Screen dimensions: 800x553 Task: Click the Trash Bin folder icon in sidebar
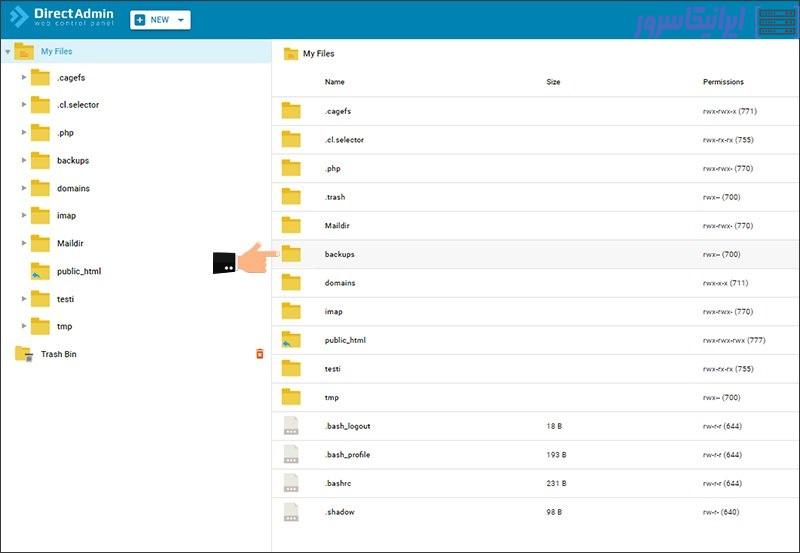coord(24,354)
